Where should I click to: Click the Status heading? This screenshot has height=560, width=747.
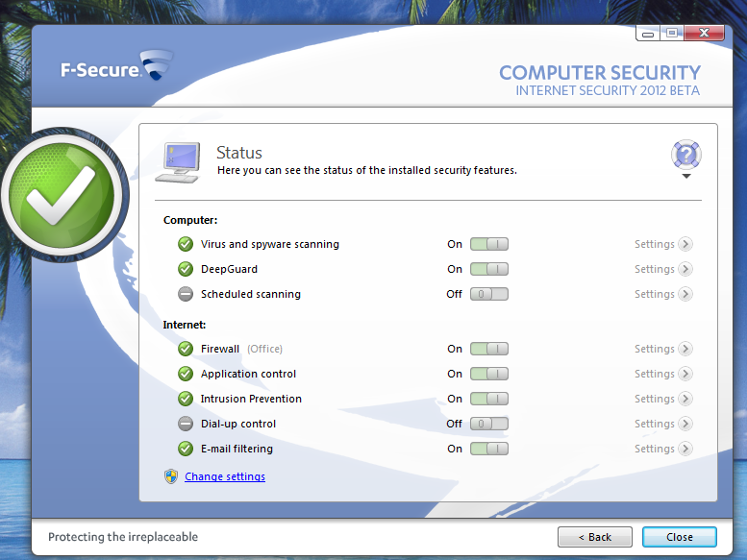[239, 153]
